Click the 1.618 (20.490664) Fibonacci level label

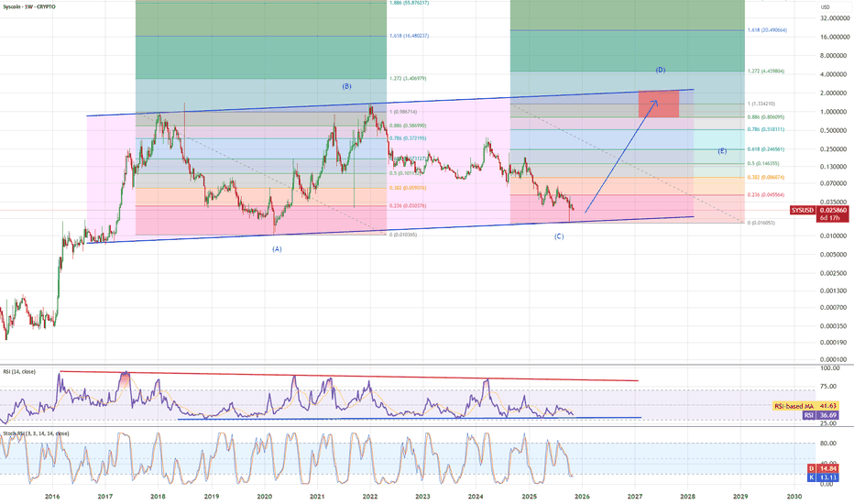[x=767, y=30]
